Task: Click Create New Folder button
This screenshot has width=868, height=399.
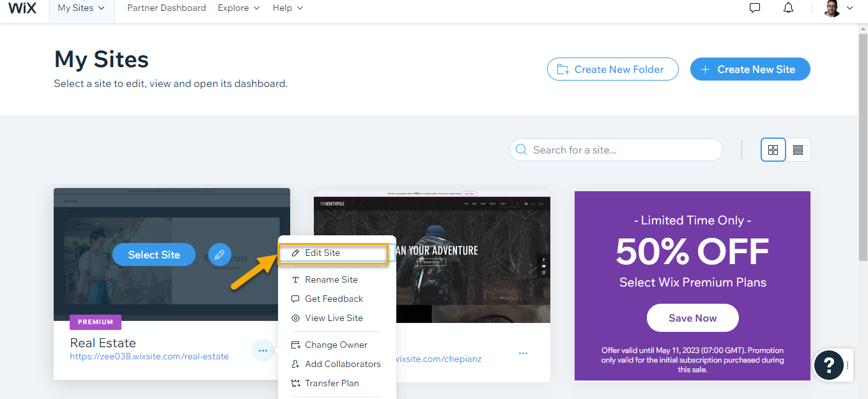Action: (x=612, y=69)
